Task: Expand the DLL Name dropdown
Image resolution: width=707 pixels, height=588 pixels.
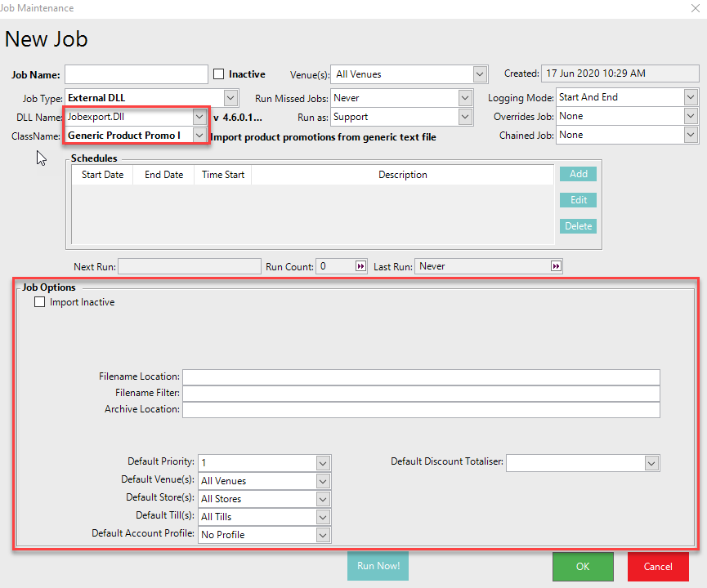Action: (199, 117)
